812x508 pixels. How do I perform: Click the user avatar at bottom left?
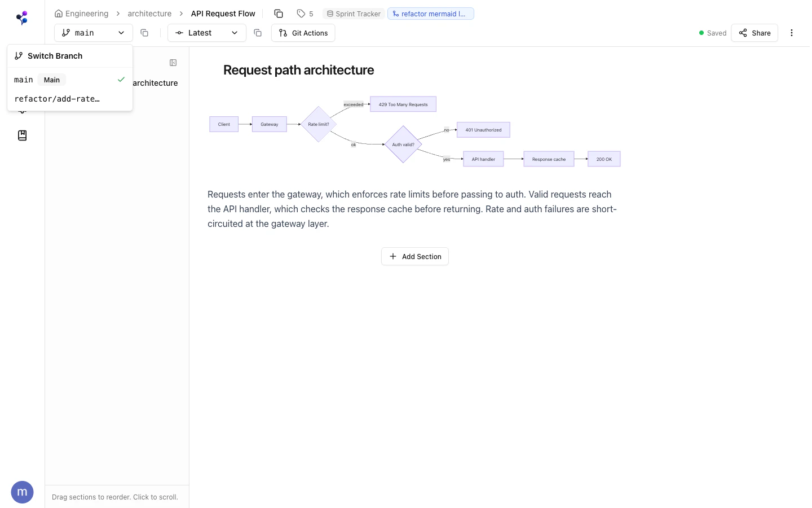click(x=22, y=492)
